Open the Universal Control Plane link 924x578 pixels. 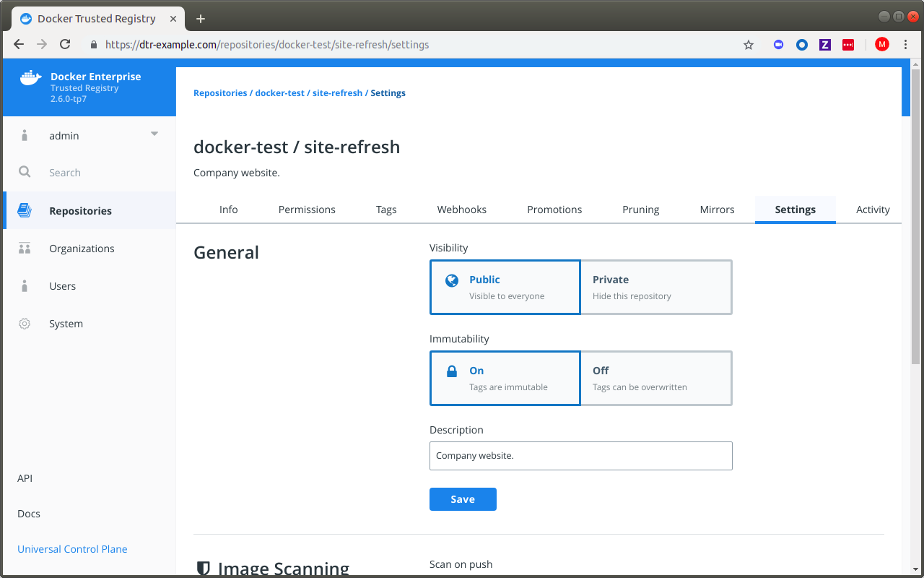(x=72, y=549)
